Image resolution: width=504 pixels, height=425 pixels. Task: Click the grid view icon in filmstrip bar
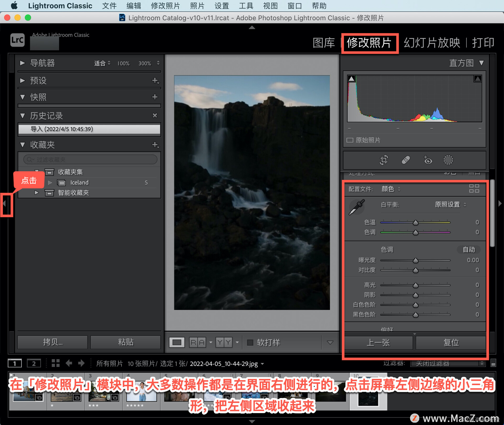[55, 363]
